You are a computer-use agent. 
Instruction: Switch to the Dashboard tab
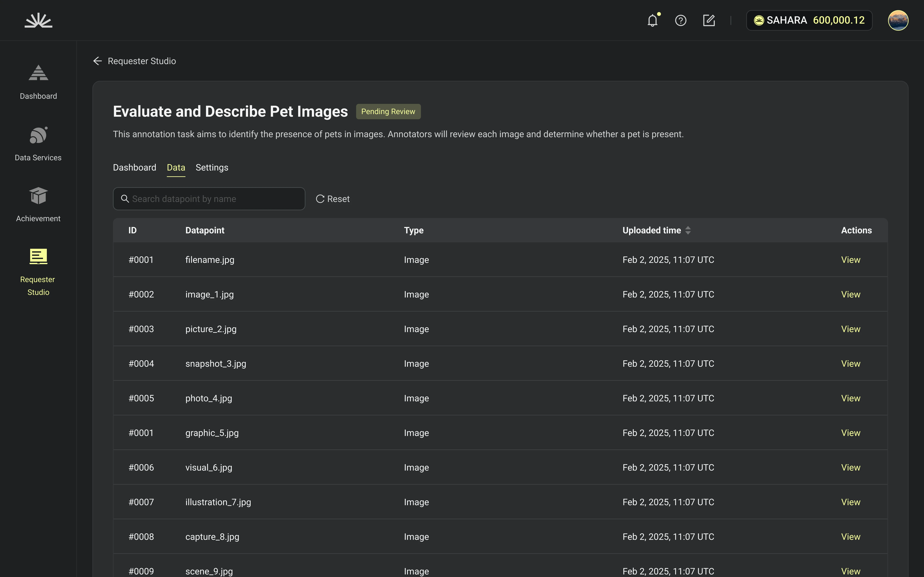coord(134,168)
